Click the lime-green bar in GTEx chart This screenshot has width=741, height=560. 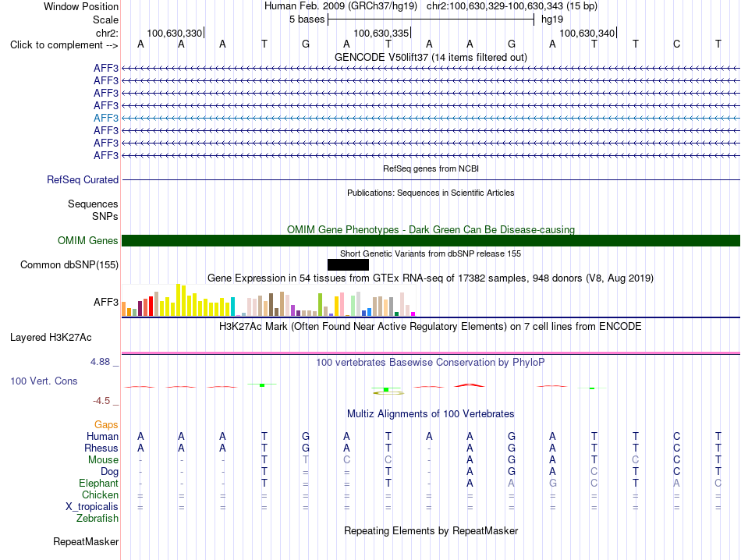click(x=320, y=305)
